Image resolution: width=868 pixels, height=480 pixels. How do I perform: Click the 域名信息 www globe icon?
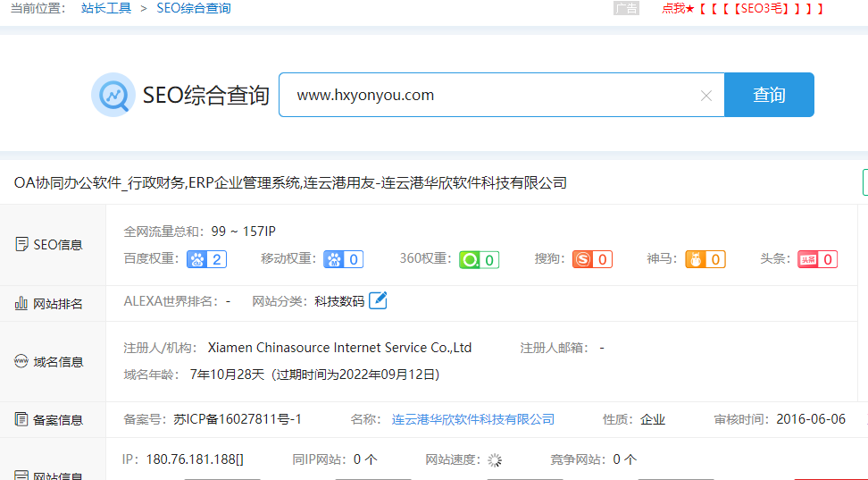point(21,361)
